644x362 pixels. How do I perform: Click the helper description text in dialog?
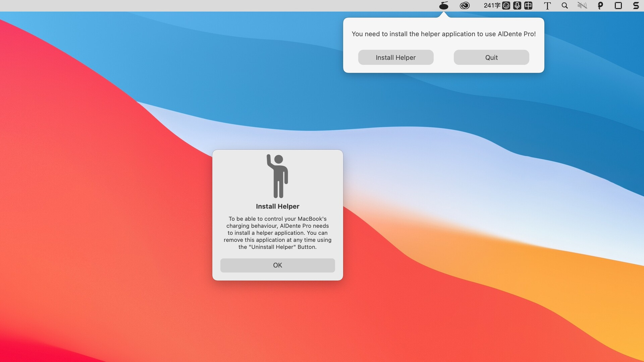pos(277,233)
